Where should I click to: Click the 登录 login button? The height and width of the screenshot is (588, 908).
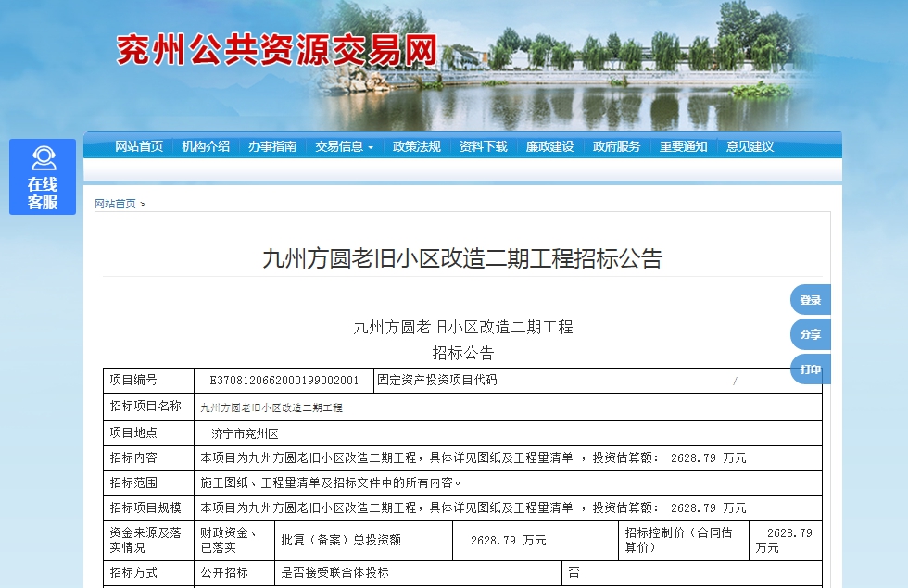click(809, 299)
